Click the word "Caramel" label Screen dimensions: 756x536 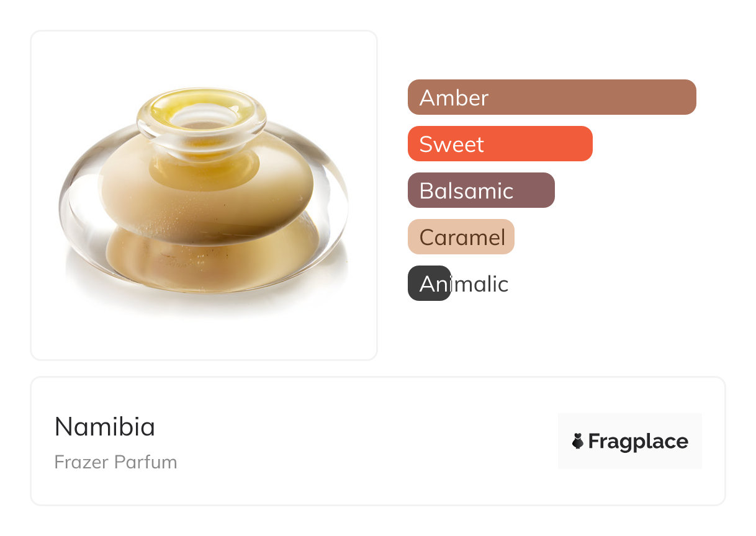point(462,237)
